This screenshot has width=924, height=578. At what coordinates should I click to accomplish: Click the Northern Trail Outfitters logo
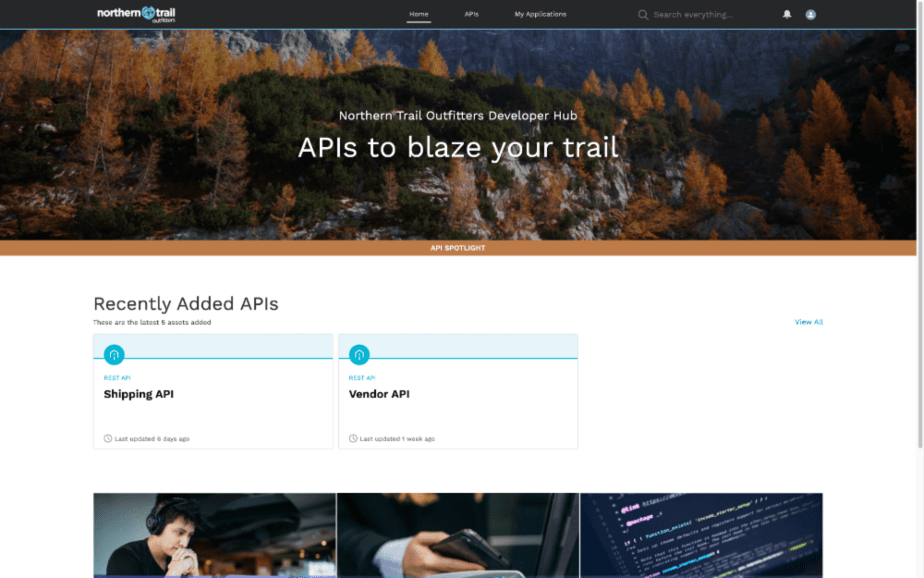point(136,14)
